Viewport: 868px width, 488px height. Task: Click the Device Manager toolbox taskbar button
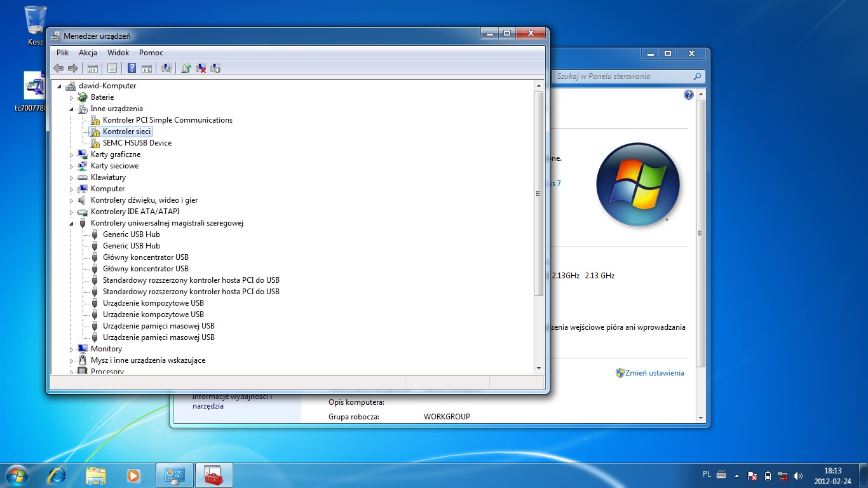pos(214,475)
